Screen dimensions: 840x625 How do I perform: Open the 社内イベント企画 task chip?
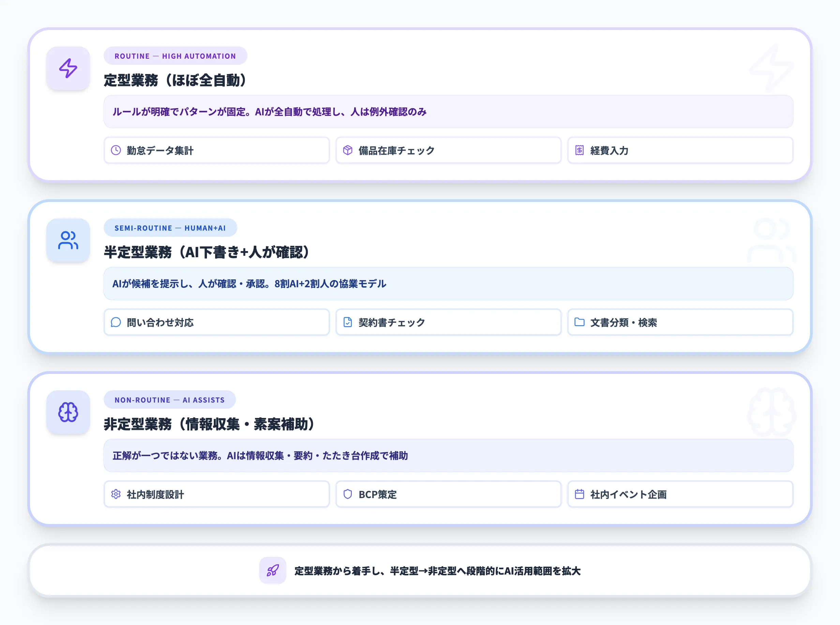680,494
